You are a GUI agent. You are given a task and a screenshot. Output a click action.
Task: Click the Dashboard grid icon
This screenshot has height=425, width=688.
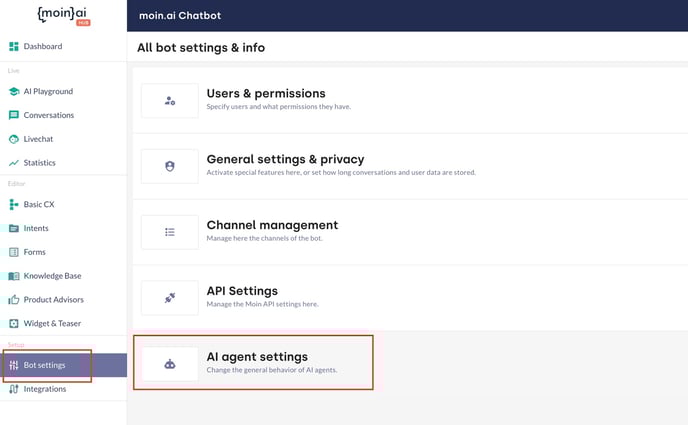14,46
